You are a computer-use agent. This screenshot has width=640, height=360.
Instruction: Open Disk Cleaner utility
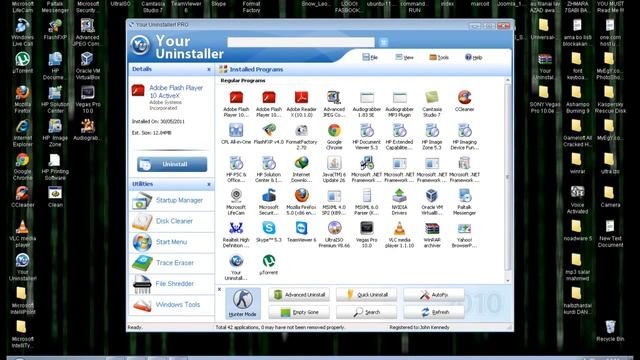point(171,221)
